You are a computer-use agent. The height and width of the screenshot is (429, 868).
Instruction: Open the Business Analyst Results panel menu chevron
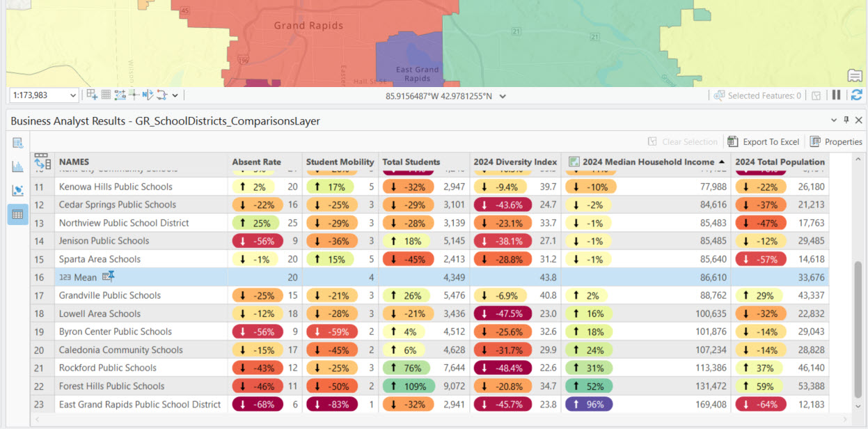(x=833, y=120)
